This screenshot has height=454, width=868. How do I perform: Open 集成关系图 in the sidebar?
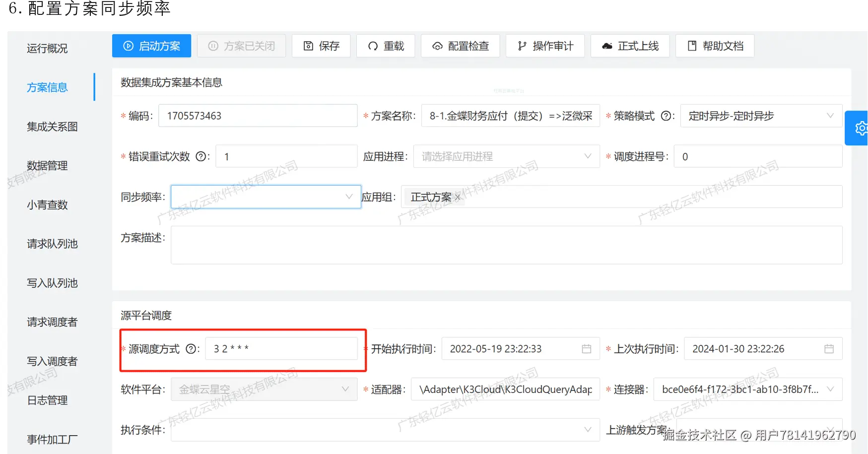[x=52, y=127]
